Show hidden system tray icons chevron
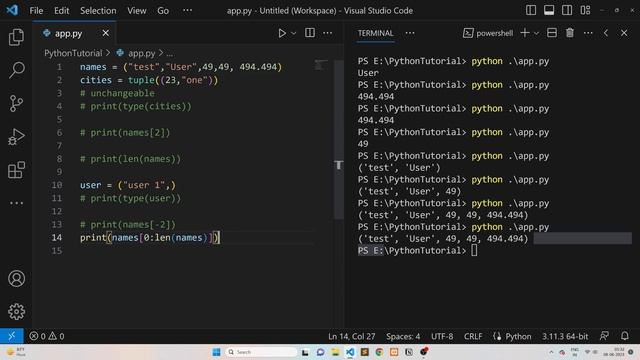This screenshot has height=360, width=640. click(551, 352)
